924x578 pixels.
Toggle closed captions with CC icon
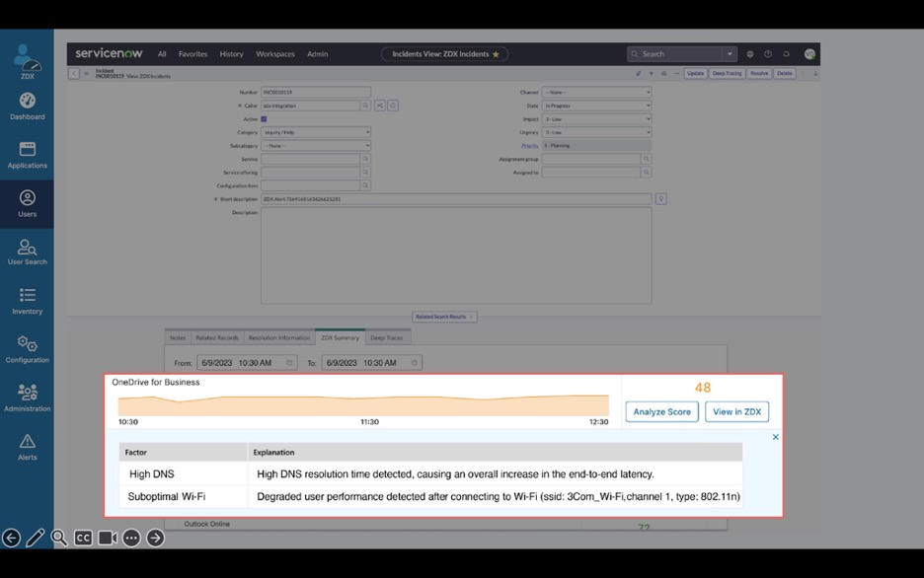[x=83, y=538]
